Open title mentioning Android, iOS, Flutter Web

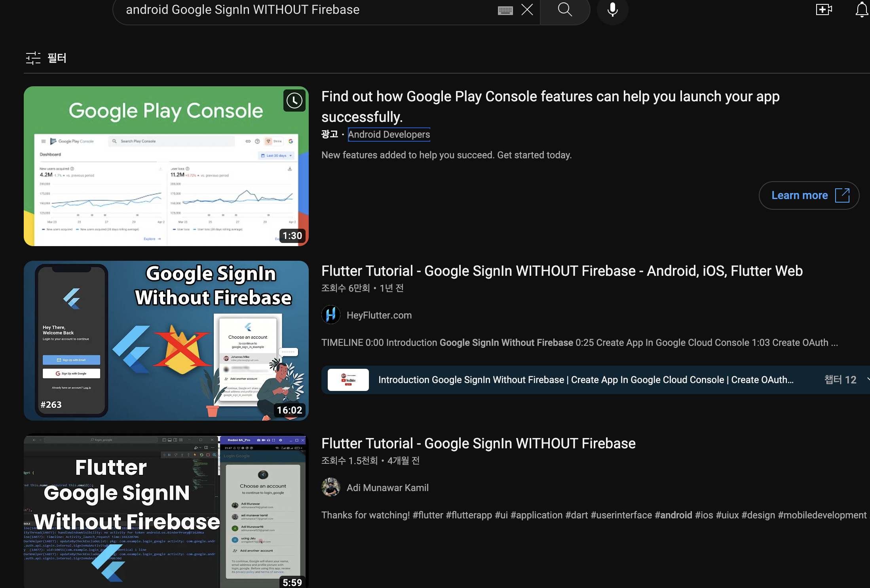pyautogui.click(x=562, y=271)
